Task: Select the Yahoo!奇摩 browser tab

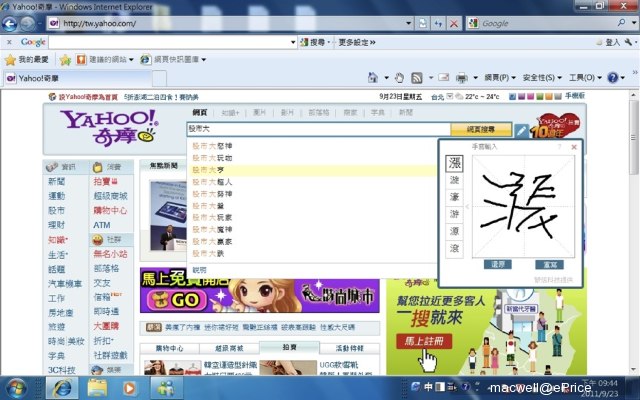Action: 78,78
